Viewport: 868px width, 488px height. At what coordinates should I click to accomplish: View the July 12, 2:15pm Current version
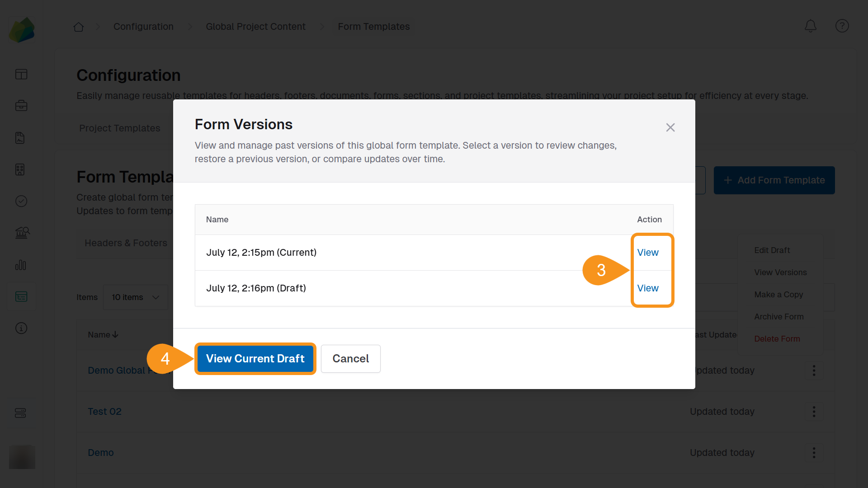pyautogui.click(x=647, y=253)
